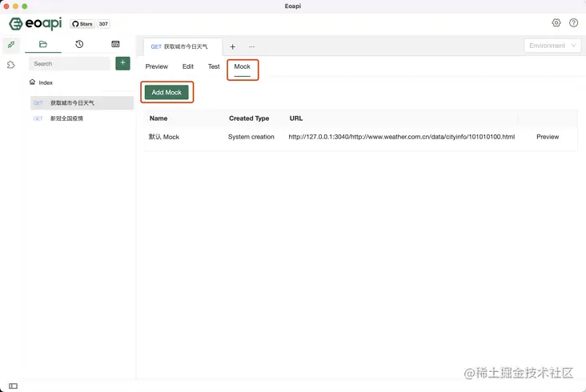Click the System creation cell
Screen dimensions: 586x392
click(251, 137)
